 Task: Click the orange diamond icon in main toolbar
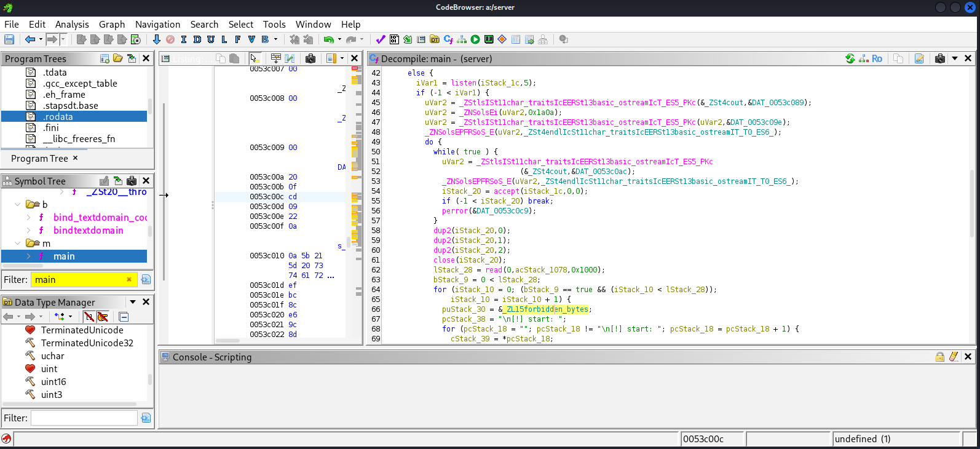click(x=502, y=39)
